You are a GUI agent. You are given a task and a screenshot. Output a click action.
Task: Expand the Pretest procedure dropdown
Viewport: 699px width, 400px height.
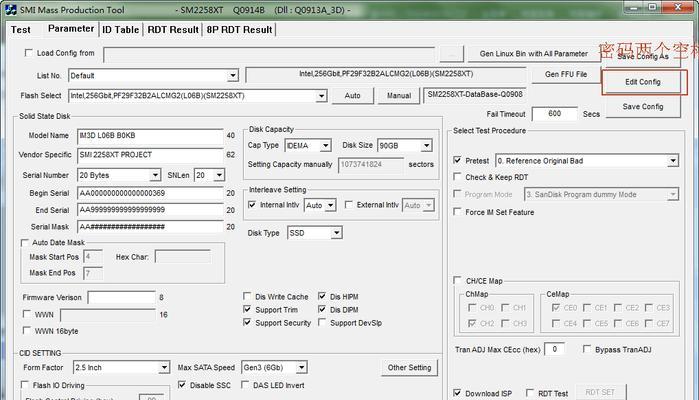pos(672,161)
